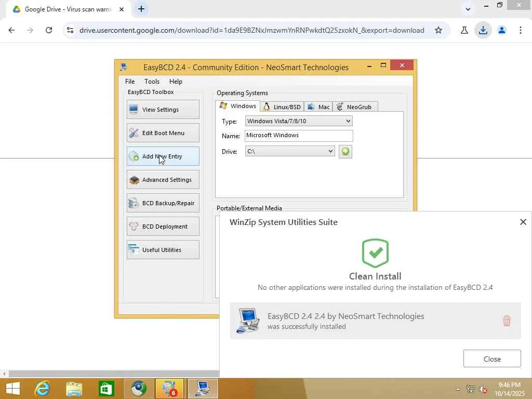The width and height of the screenshot is (532, 399).
Task: Open Chrome downloads icon
Action: point(483,30)
